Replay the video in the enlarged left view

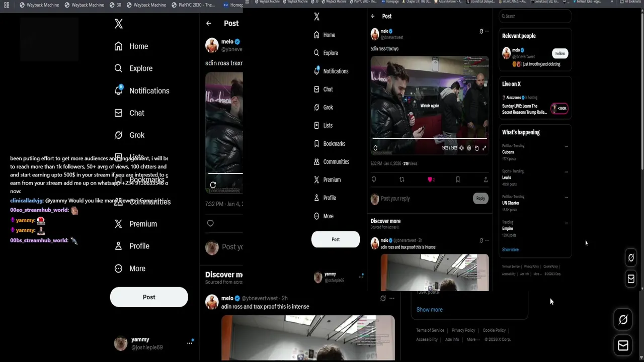tap(213, 185)
